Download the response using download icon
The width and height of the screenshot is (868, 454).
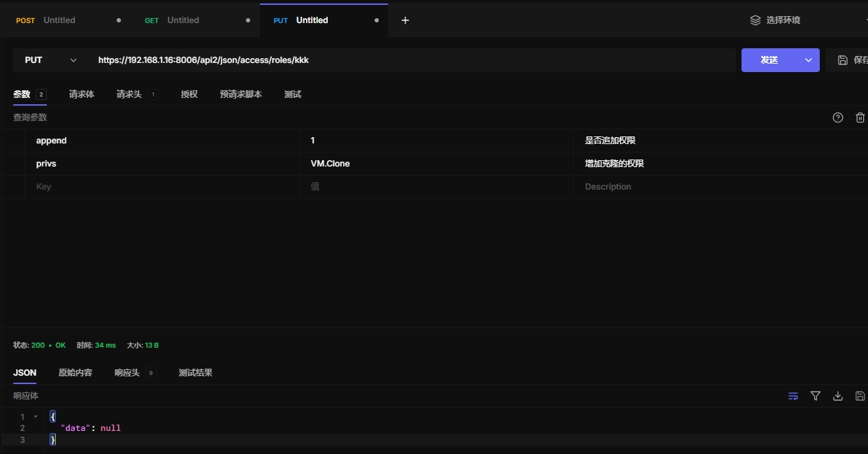coord(838,396)
